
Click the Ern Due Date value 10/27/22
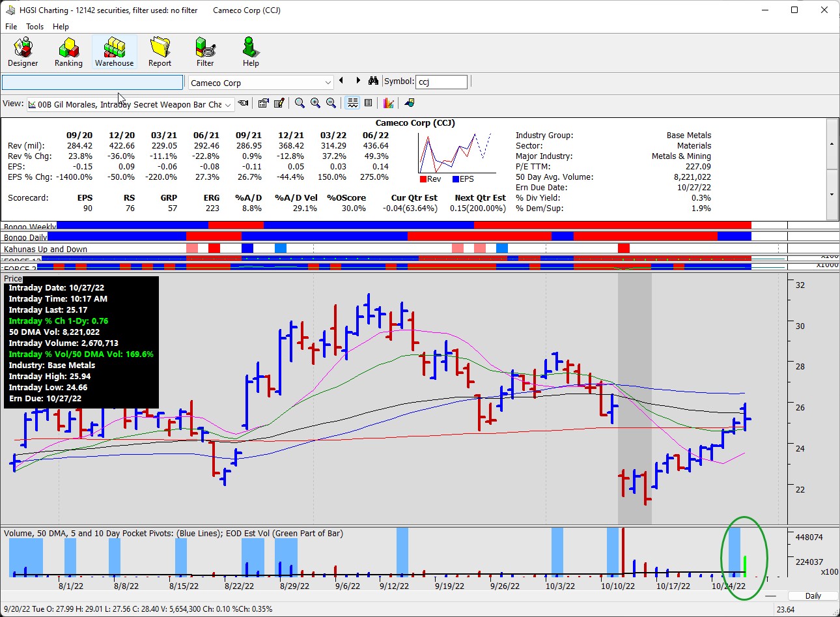click(694, 188)
